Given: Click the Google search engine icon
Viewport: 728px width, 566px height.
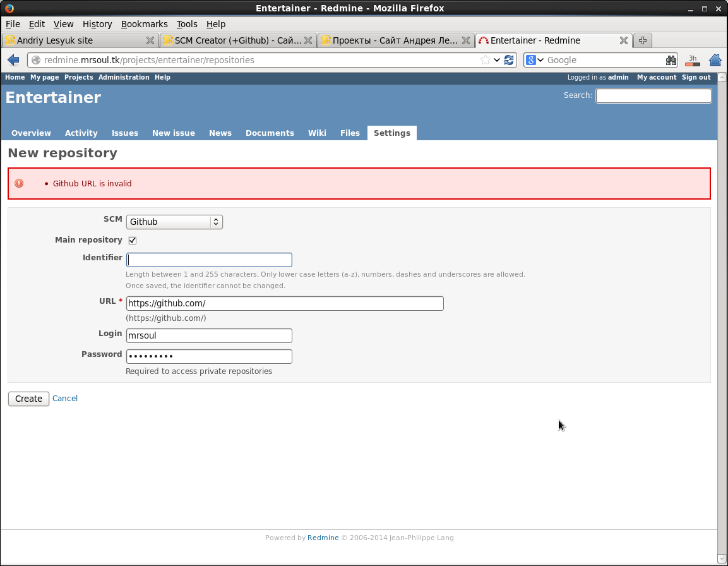Looking at the screenshot, I should coord(530,60).
